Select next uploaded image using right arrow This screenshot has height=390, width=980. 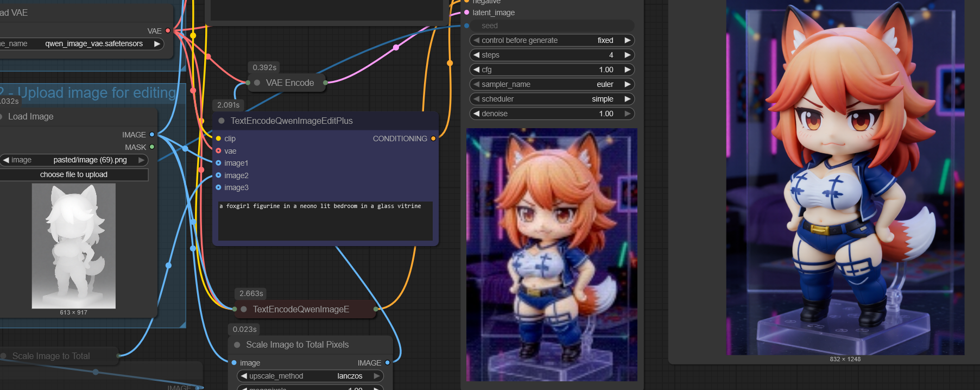141,160
